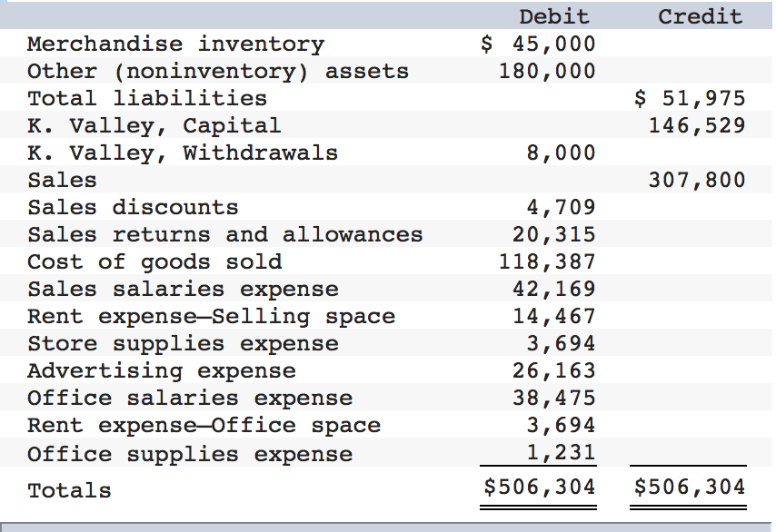Click the 307,800 sales credit amount
The image size is (776, 532).
[x=697, y=180]
